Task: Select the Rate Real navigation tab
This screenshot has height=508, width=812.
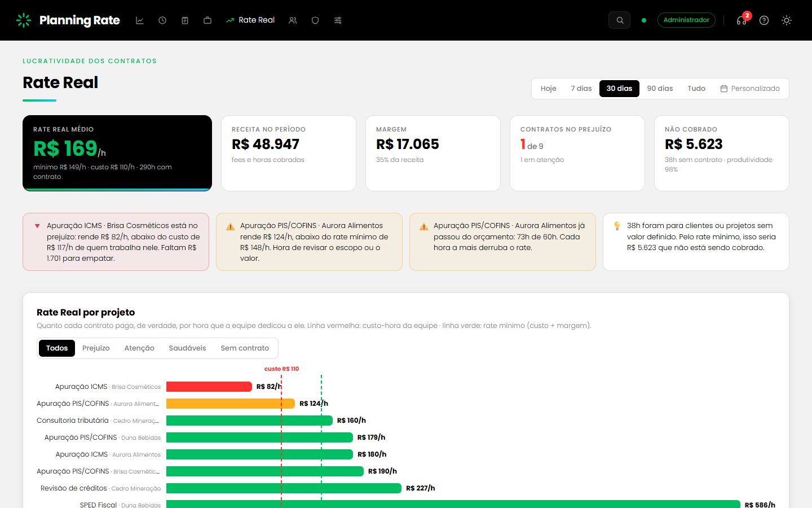Action: click(250, 20)
